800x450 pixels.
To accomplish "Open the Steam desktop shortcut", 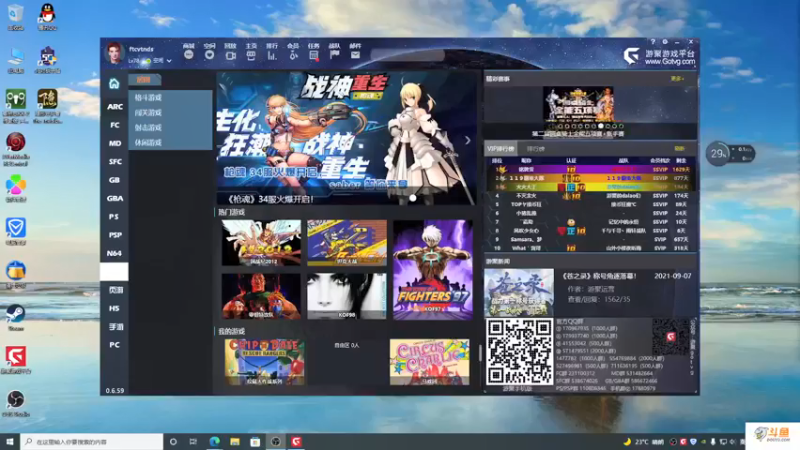I will [16, 317].
